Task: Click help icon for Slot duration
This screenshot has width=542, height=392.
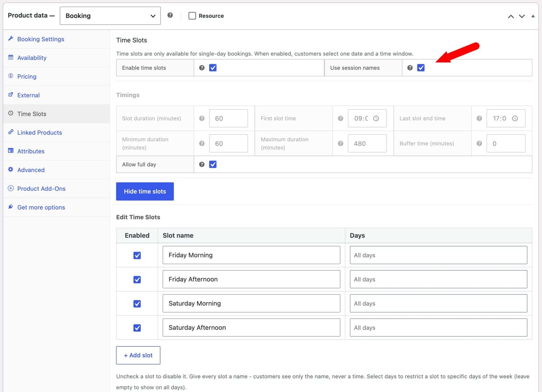Action: click(x=202, y=118)
